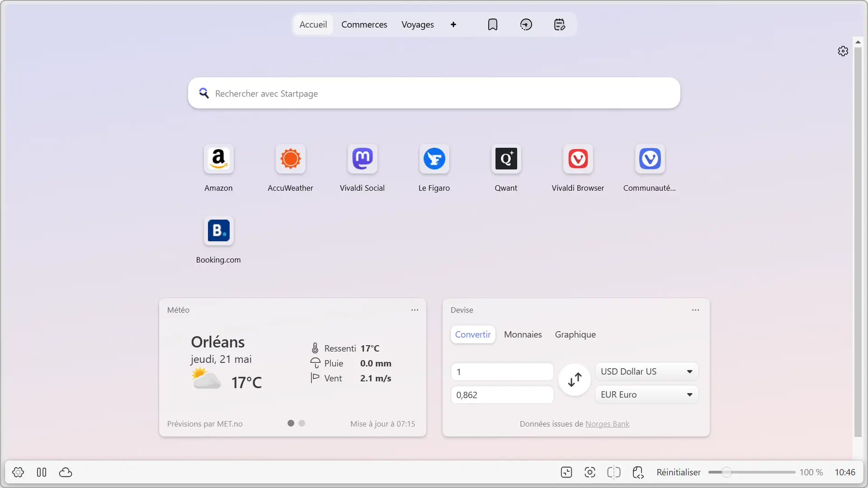This screenshot has height=488, width=868.
Task: Open Météo widget options menu
Action: click(x=415, y=310)
